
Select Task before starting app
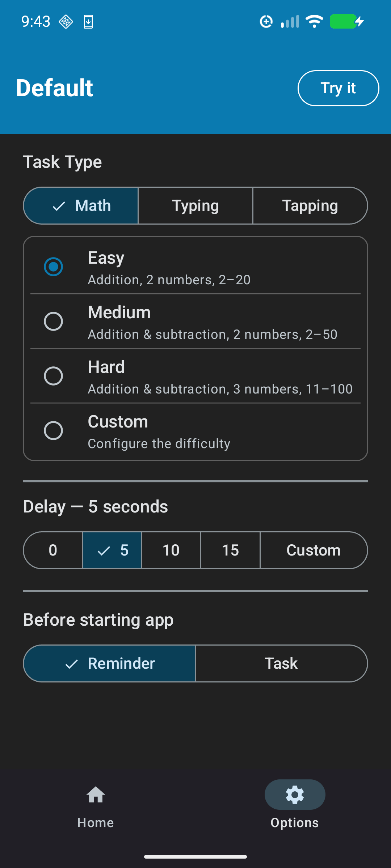tap(282, 663)
